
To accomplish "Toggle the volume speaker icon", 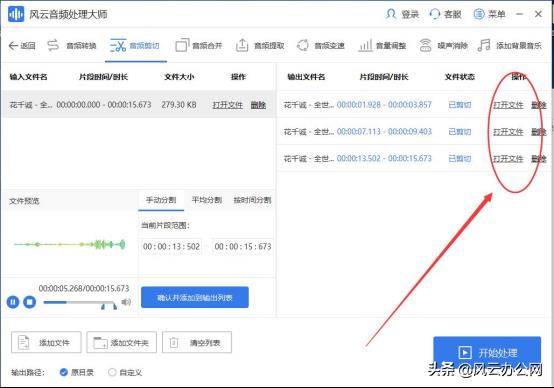I will tap(126, 302).
